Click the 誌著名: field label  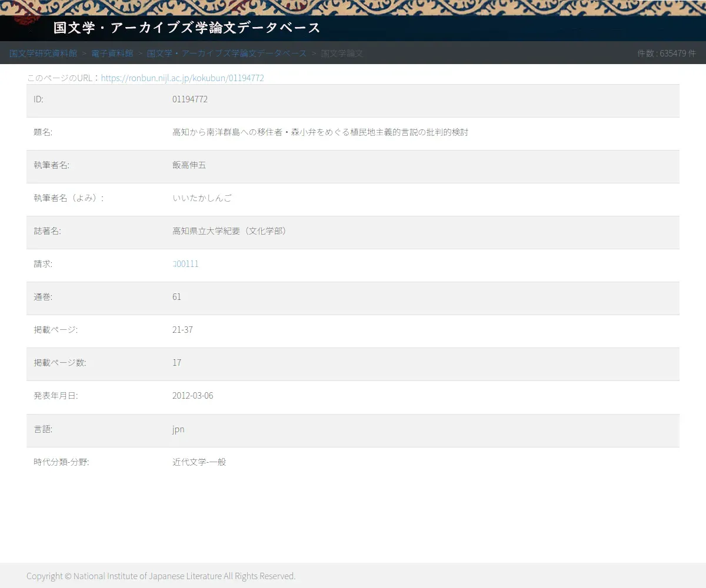click(47, 231)
